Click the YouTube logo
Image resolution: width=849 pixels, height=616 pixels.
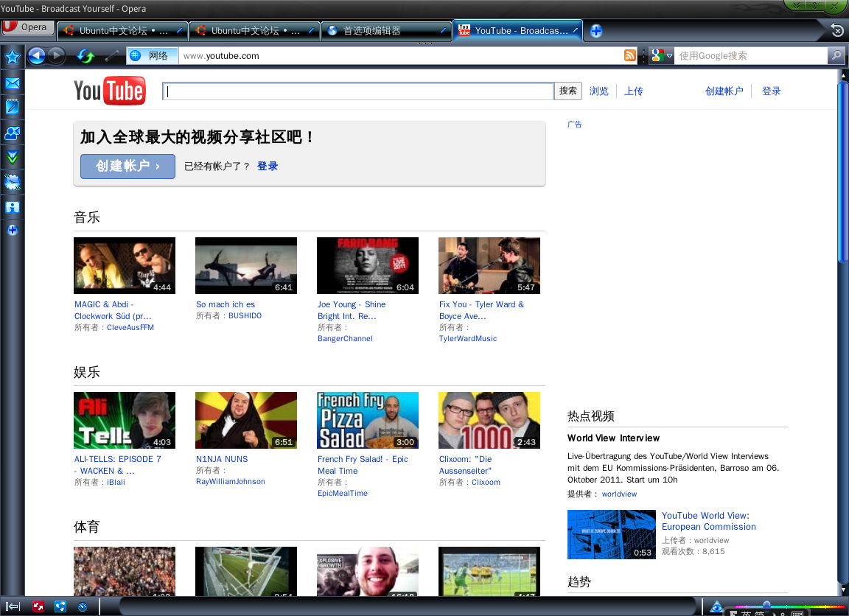(110, 91)
